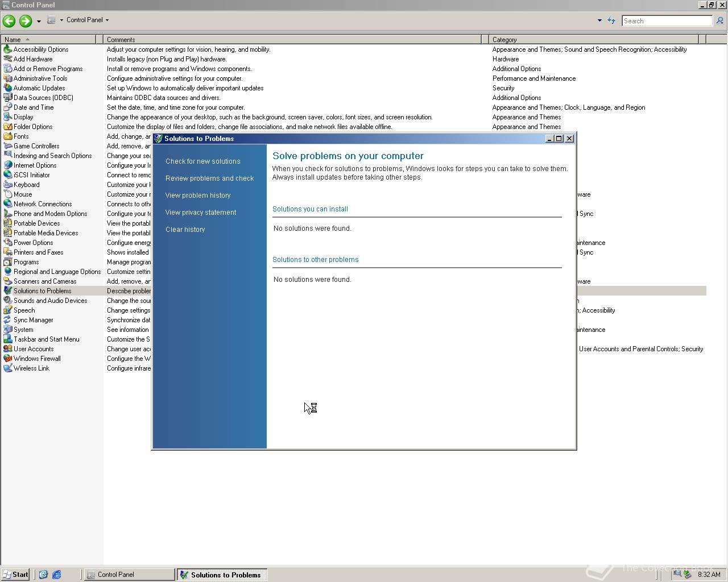Image resolution: width=728 pixels, height=582 pixels.
Task: Expand the Control Panel address dropdown
Action: point(107,20)
